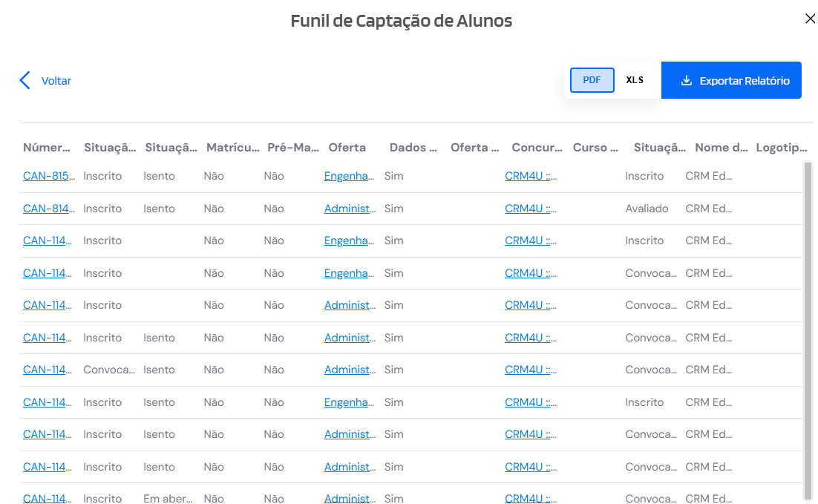Select the PDF export format
Screen dimensions: 818x504
tap(592, 80)
